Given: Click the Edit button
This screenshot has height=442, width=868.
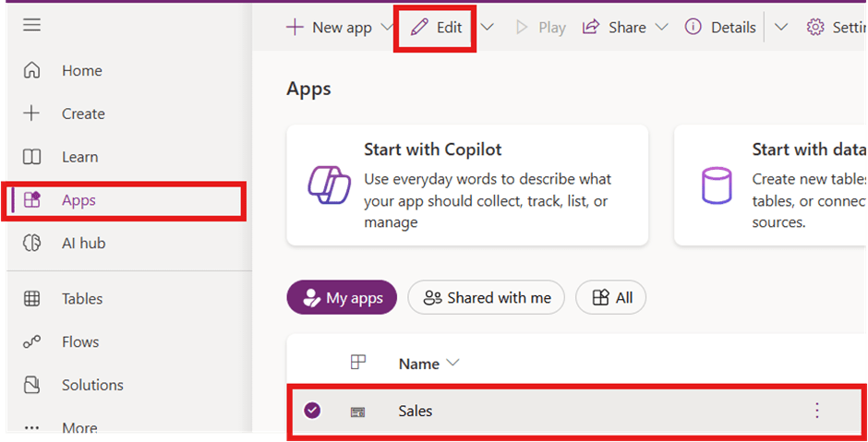Looking at the screenshot, I should click(436, 28).
